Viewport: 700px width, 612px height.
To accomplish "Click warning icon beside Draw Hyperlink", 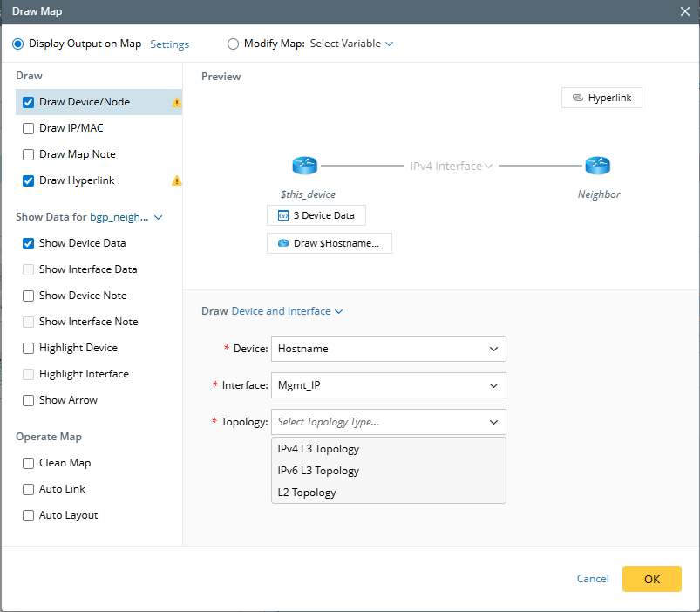I will pos(177,181).
